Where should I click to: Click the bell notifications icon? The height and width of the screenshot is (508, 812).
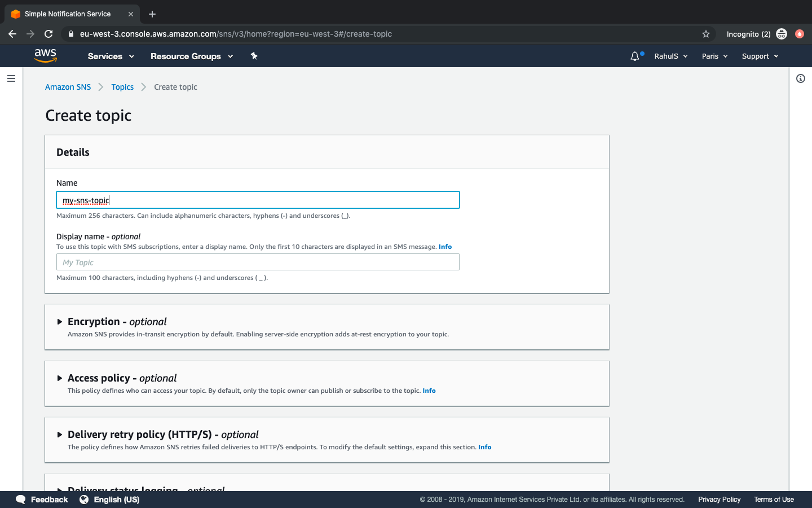(x=634, y=56)
